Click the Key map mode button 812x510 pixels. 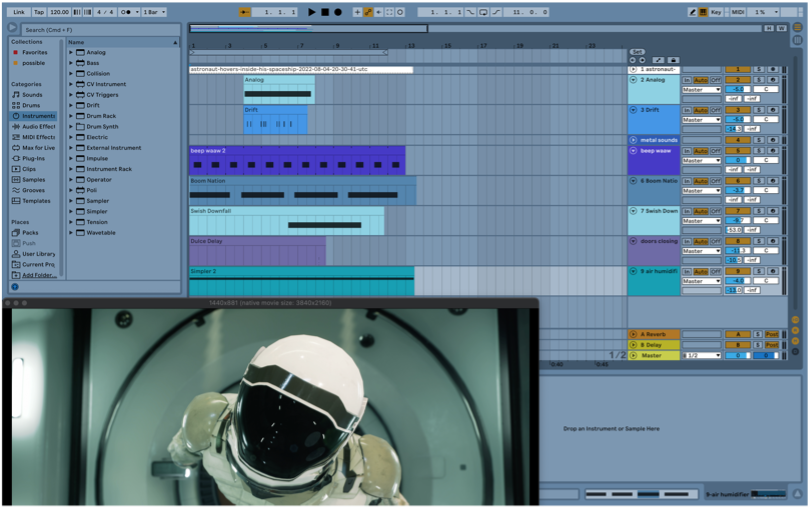[x=716, y=12]
